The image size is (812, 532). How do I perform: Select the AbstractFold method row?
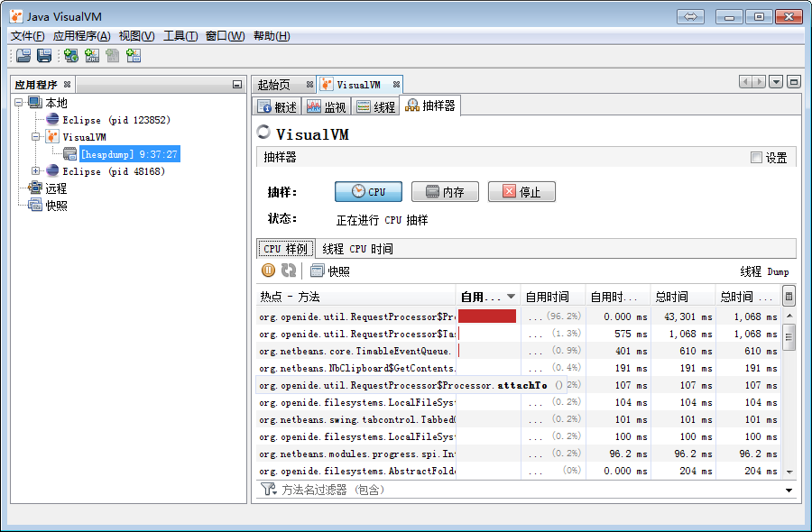pyautogui.click(x=518, y=471)
